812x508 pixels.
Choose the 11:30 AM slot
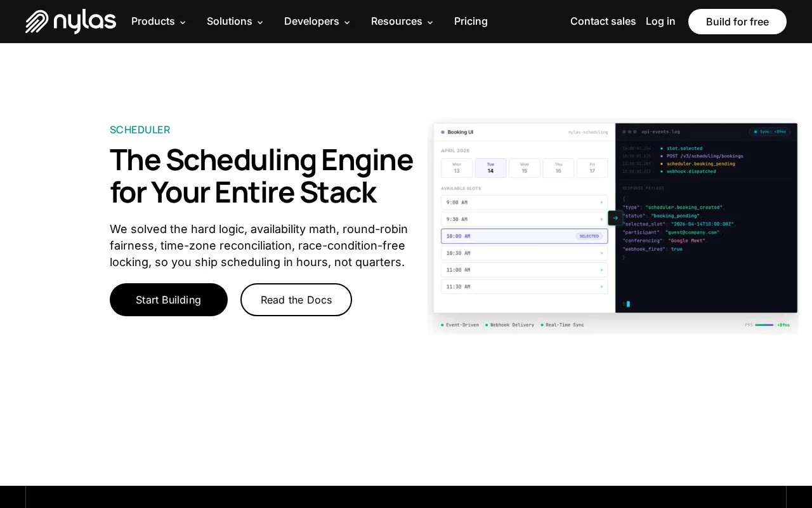(x=525, y=286)
